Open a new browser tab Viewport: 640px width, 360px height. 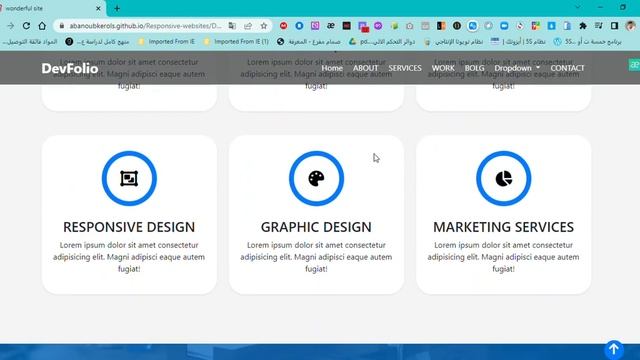click(x=117, y=8)
